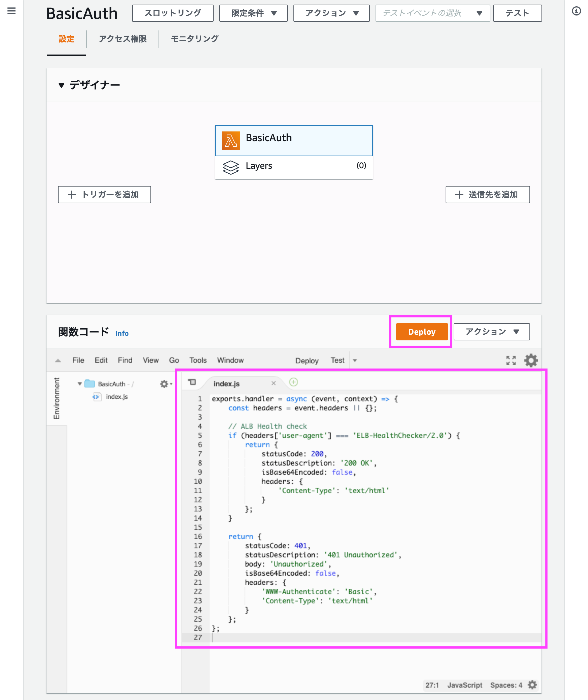Add a trigger with トリガーを追加

[x=105, y=194]
